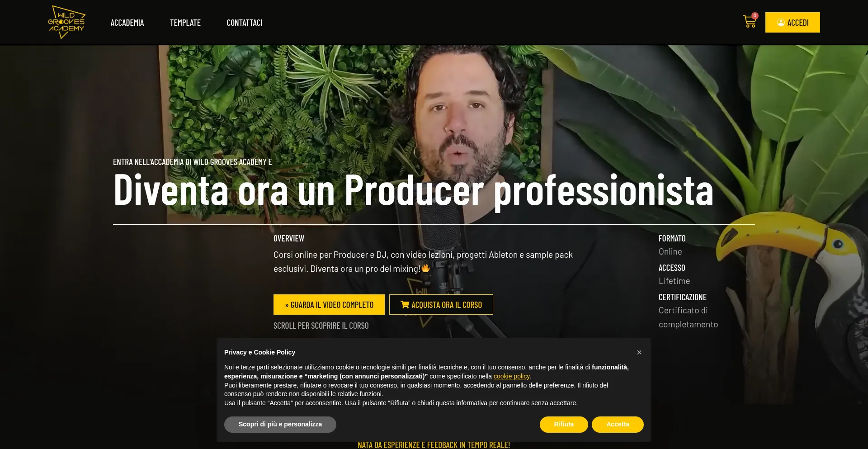868x449 pixels.
Task: Click the red cart item count badge
Action: click(755, 15)
